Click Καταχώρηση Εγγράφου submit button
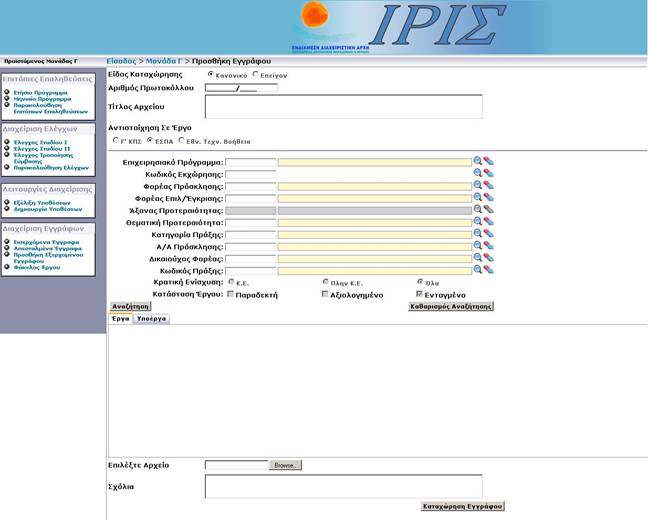This screenshot has height=520, width=648. click(462, 507)
